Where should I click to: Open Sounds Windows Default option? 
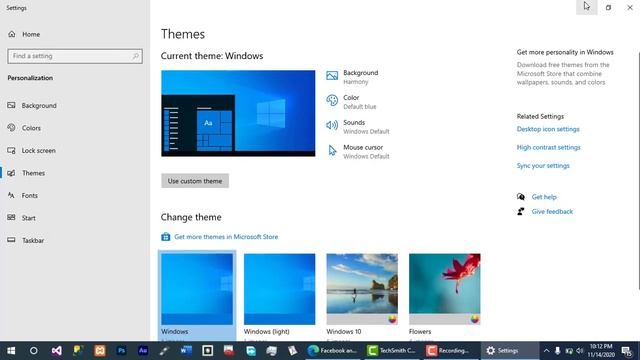coord(358,127)
